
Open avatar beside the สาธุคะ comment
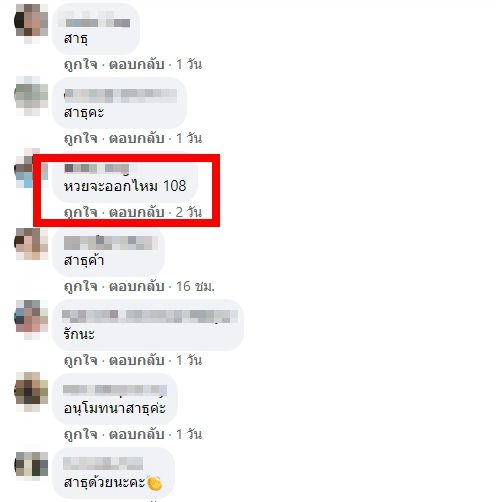pos(32,96)
